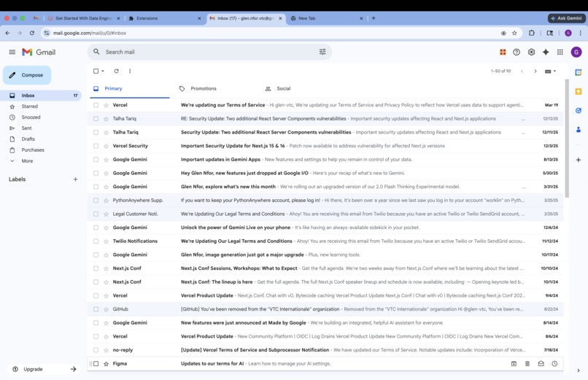
Task: Show side panel with bottom-right chevron
Action: 579,371
